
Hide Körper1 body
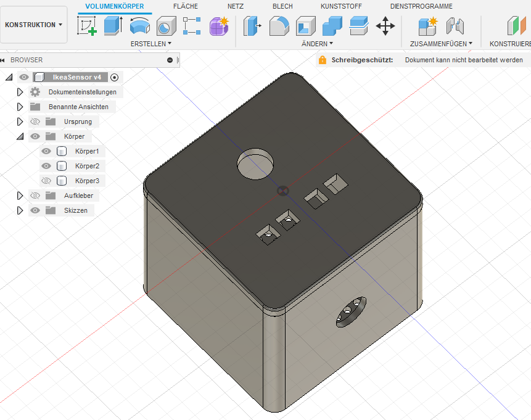[x=46, y=151]
